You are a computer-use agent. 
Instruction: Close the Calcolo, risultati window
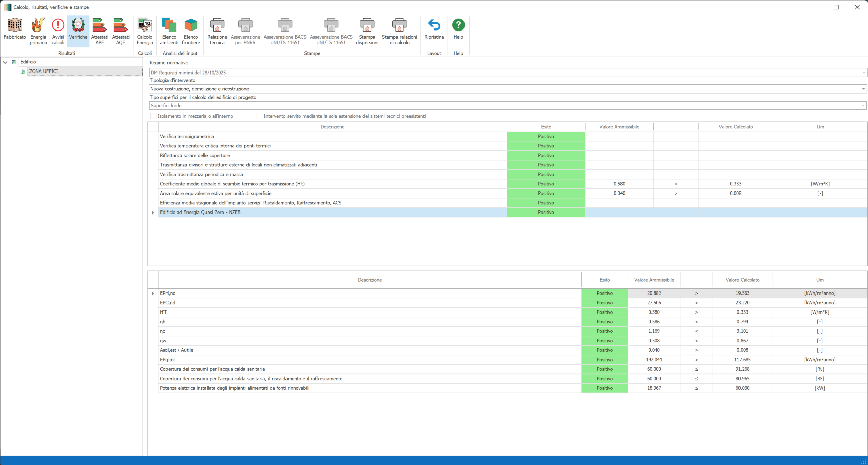point(857,7)
